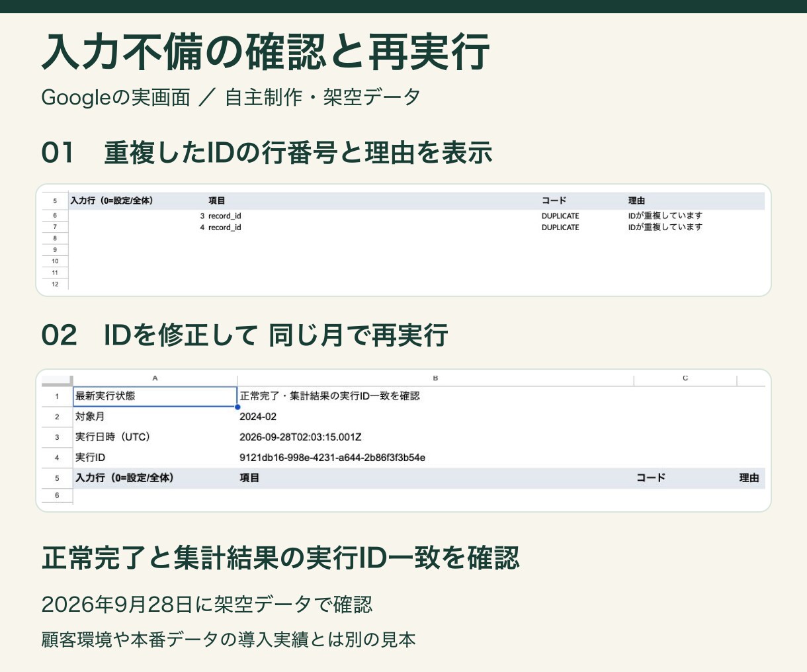This screenshot has width=807, height=672.
Task: Select row header 5 in section 02 sheet
Action: (57, 478)
